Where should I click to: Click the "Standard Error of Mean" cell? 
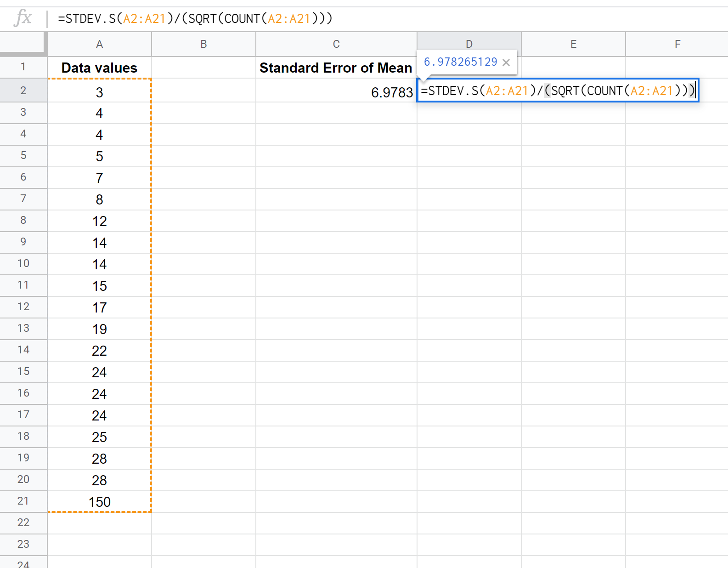pos(336,68)
